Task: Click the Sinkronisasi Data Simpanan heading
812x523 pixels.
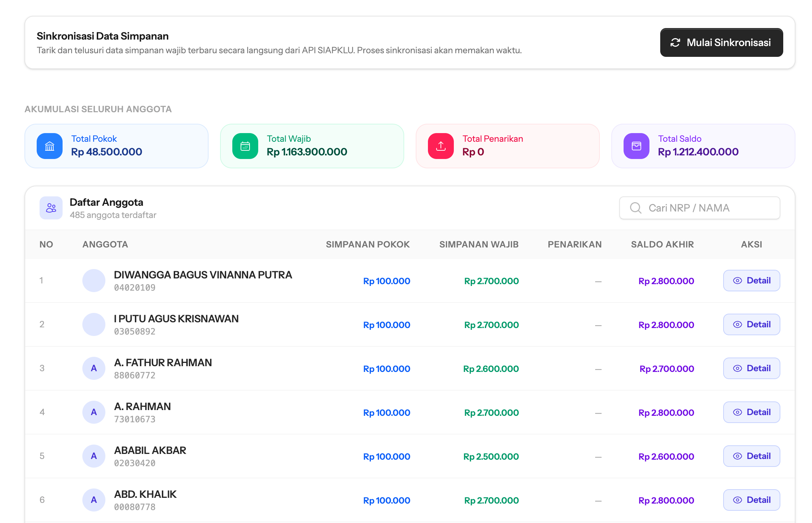Action: tap(102, 36)
